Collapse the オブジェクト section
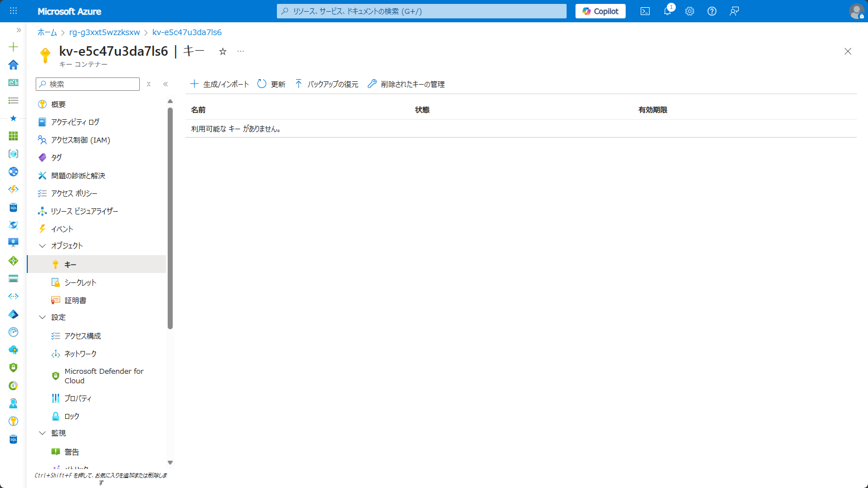The height and width of the screenshot is (488, 868). click(x=42, y=245)
